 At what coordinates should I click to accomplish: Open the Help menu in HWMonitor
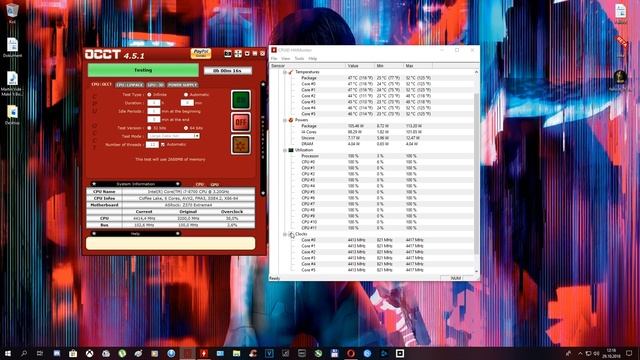point(313,59)
